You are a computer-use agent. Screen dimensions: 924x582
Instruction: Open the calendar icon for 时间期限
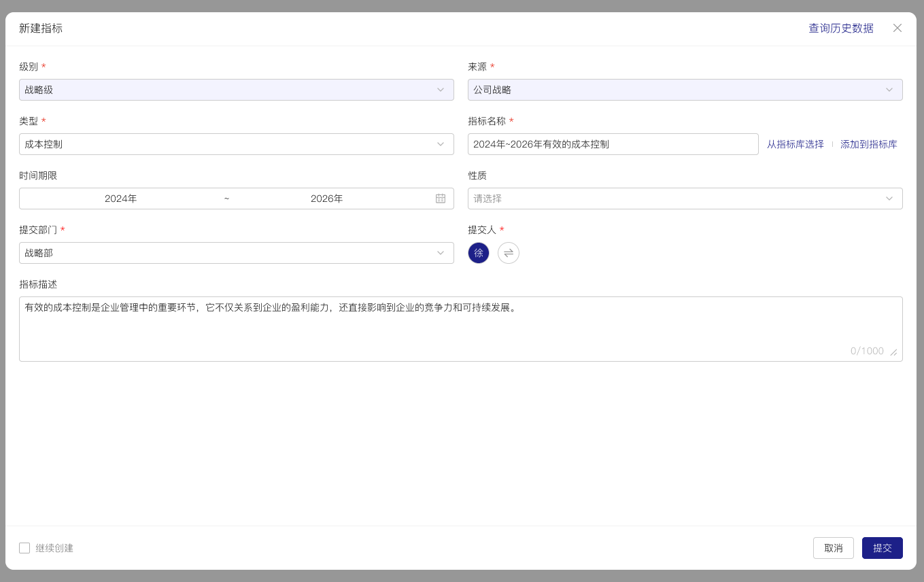(x=440, y=199)
